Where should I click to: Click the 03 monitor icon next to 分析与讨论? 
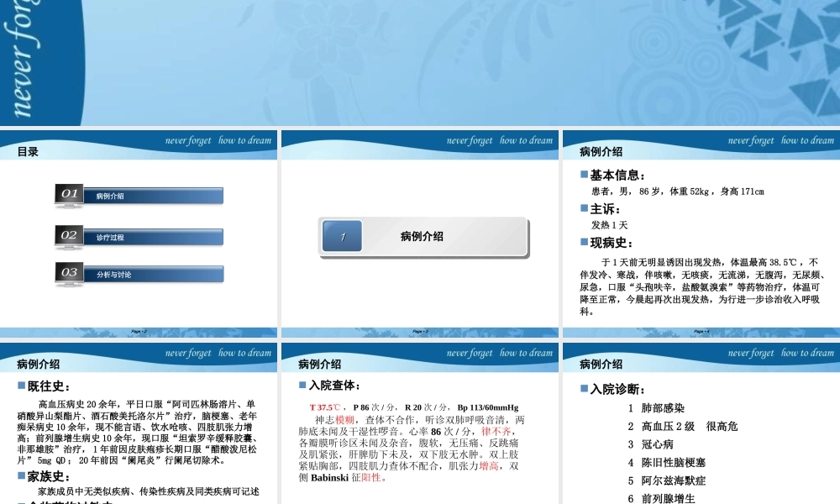[x=69, y=274]
